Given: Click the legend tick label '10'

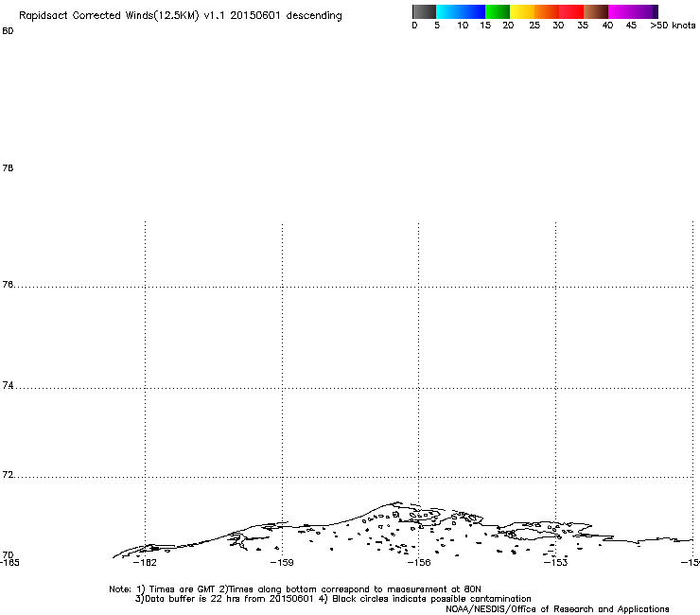Looking at the screenshot, I should coord(463,26).
